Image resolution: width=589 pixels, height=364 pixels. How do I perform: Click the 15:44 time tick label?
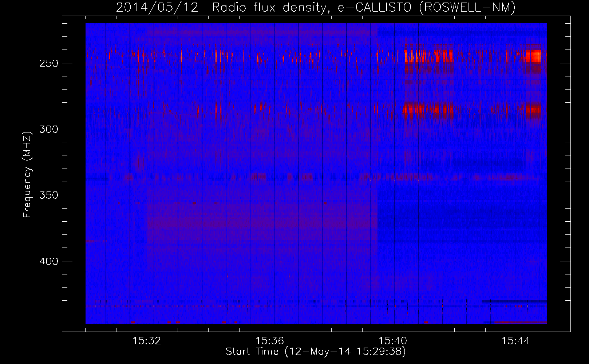point(515,341)
